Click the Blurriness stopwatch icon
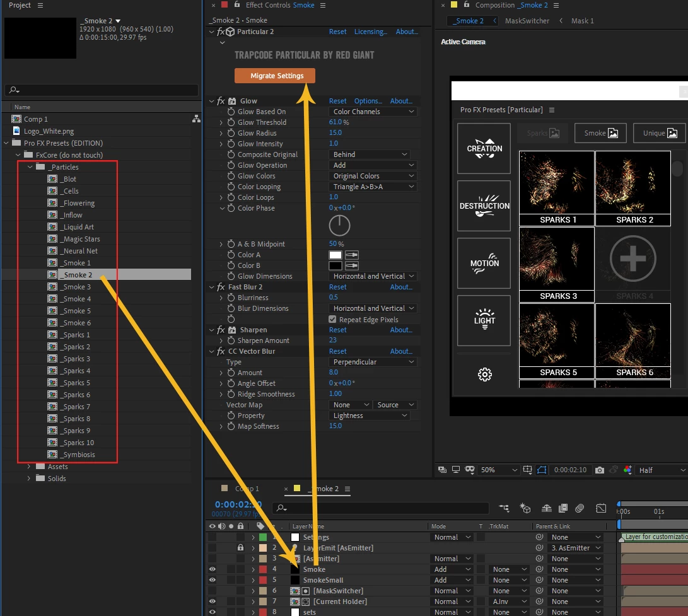This screenshot has height=616, width=688. pyautogui.click(x=231, y=298)
